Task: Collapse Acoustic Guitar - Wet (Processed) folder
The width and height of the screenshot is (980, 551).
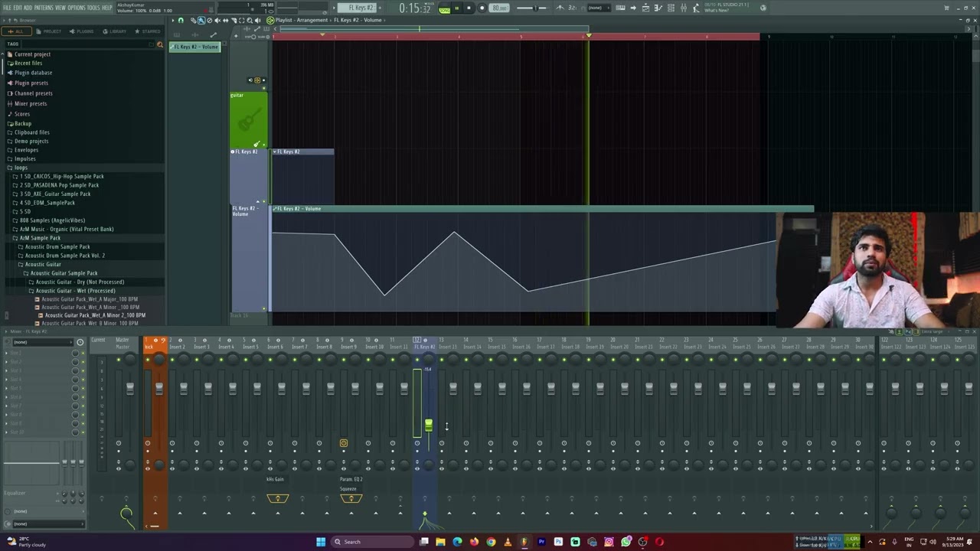Action: [75, 291]
